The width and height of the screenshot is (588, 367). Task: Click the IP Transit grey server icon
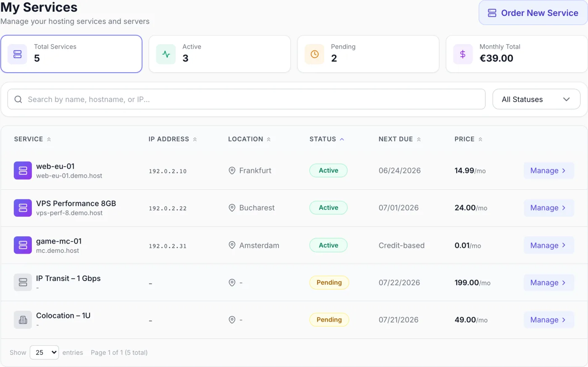pos(23,283)
